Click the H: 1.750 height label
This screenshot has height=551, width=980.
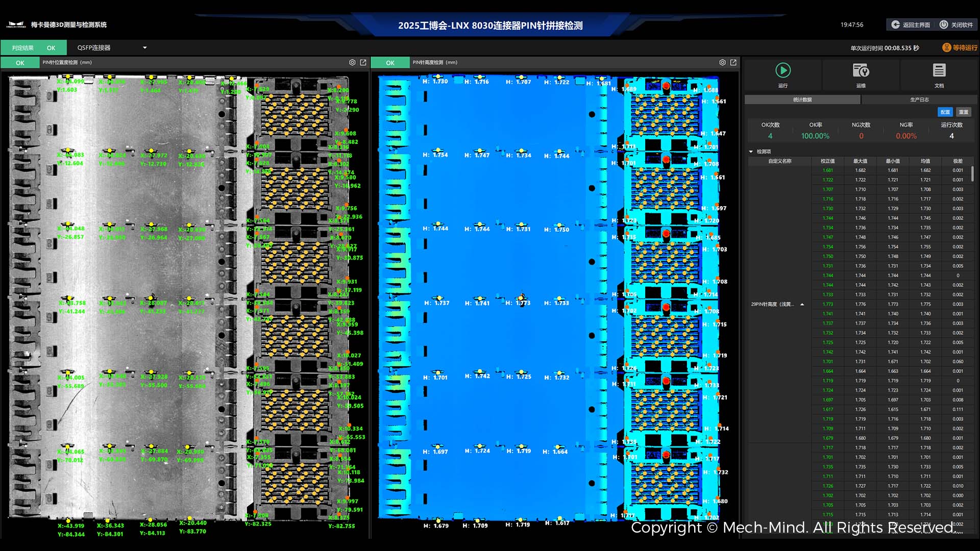point(557,230)
